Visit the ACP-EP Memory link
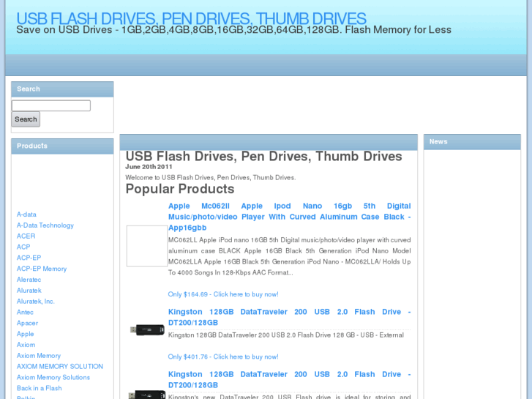Image resolution: width=532 pixels, height=399 pixels. pos(42,269)
